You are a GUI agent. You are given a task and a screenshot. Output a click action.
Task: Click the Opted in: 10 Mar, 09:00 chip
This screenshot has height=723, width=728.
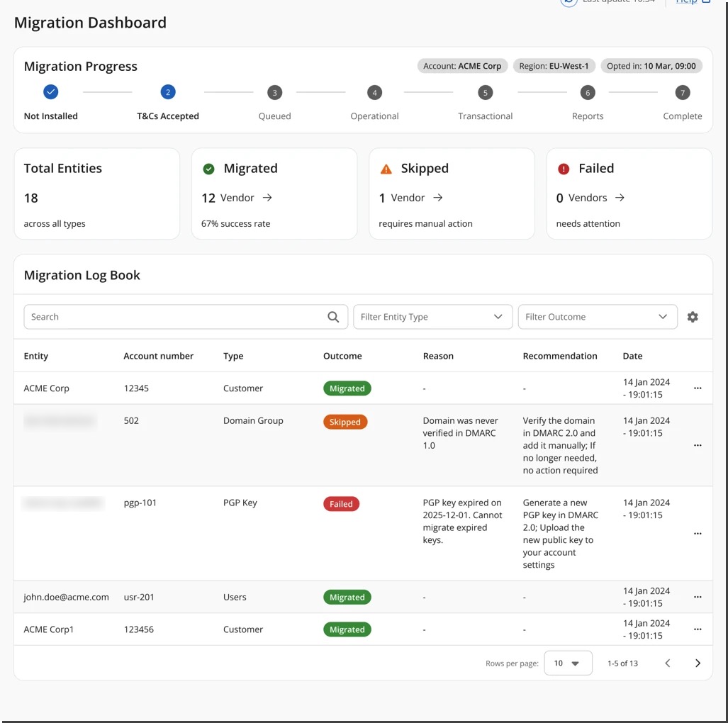(x=651, y=66)
